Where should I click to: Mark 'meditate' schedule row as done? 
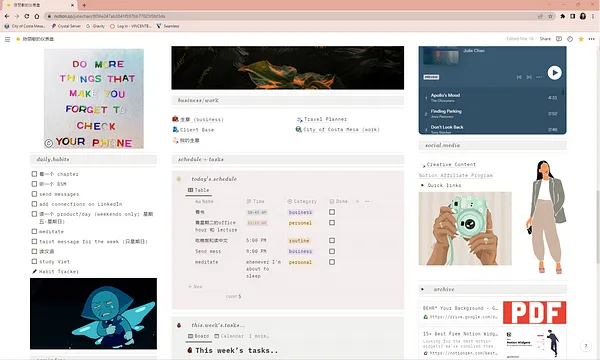click(332, 262)
